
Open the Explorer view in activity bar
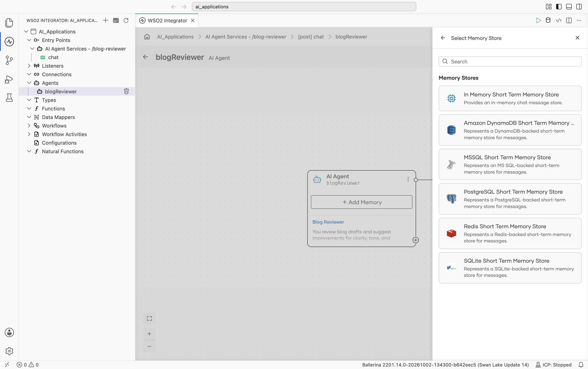[x=9, y=23]
